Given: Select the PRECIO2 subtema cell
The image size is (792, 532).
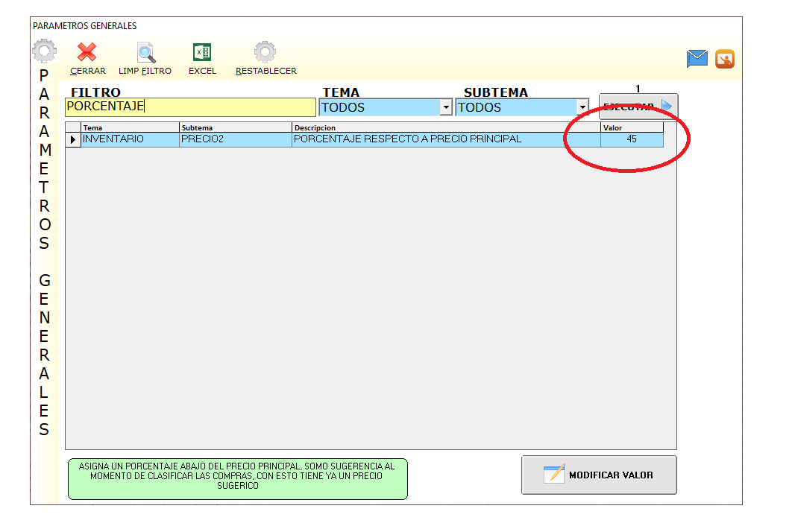Looking at the screenshot, I should pos(235,139).
